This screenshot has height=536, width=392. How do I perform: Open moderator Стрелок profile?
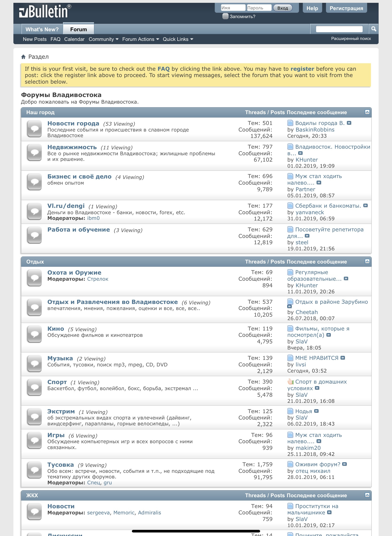(98, 279)
